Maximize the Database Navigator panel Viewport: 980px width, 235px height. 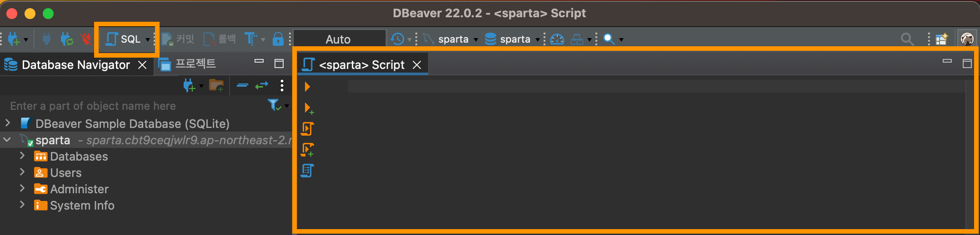[x=279, y=64]
